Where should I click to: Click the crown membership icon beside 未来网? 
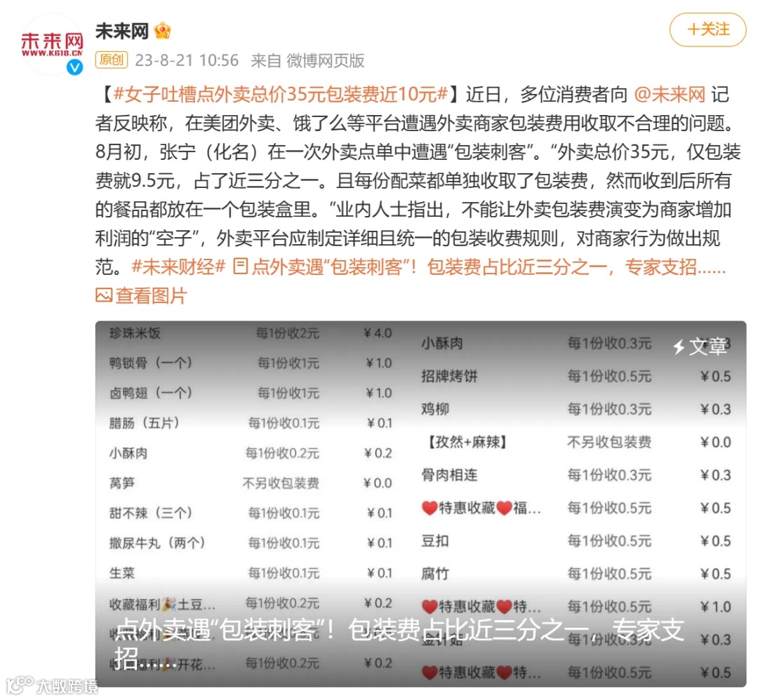(x=162, y=32)
